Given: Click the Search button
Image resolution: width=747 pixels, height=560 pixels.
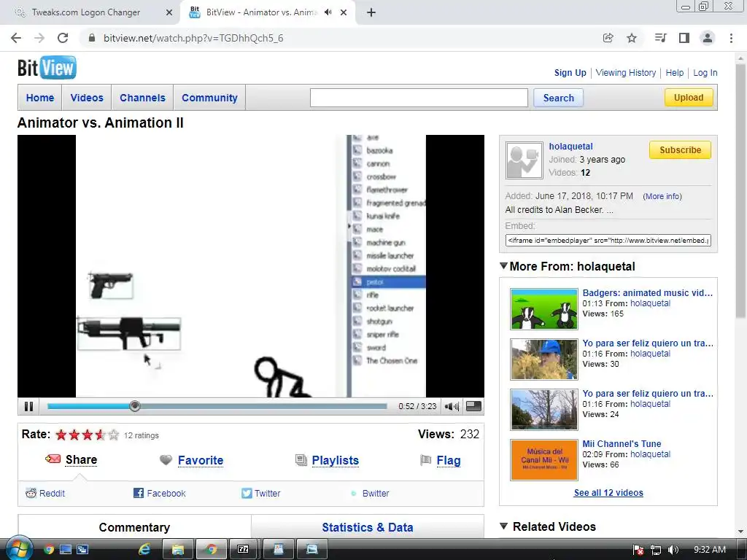Looking at the screenshot, I should (558, 98).
